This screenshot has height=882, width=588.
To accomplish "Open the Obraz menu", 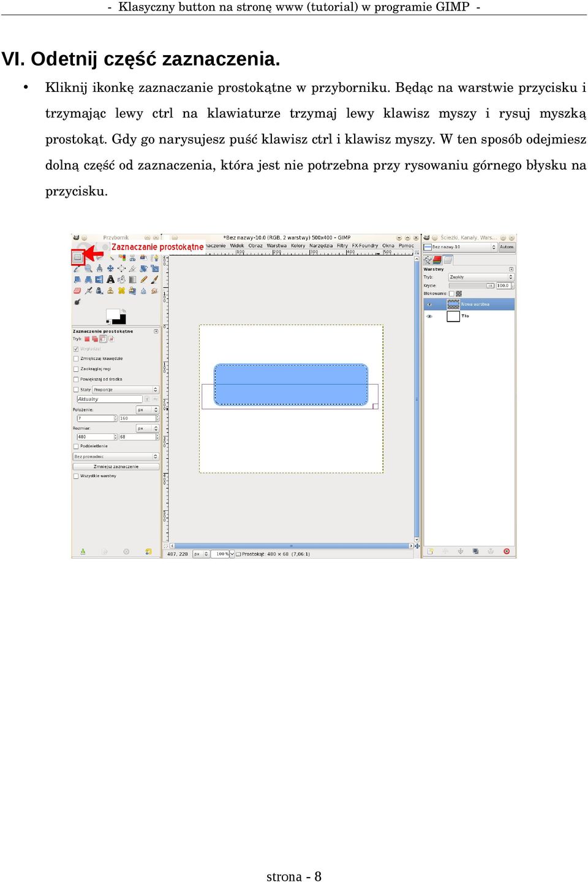I will click(x=255, y=246).
